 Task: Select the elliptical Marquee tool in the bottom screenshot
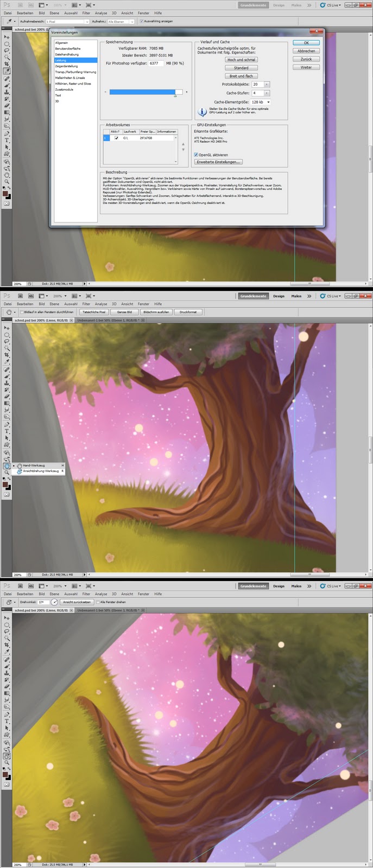coord(7,624)
